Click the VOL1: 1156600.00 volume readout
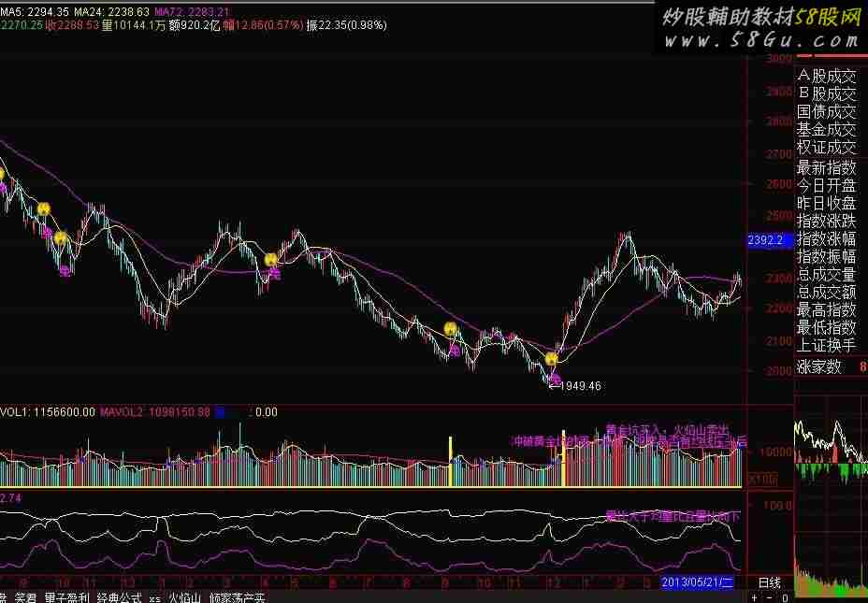868x603 pixels. [48, 412]
